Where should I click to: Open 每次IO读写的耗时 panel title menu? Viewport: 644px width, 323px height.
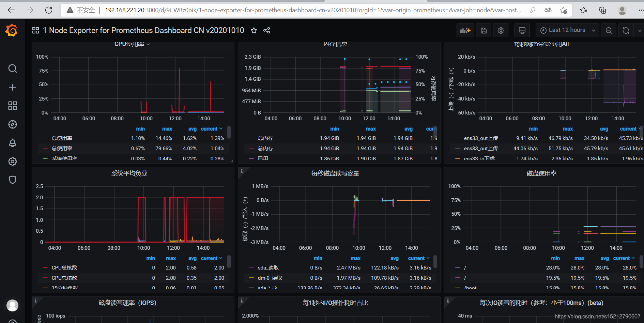point(541,303)
